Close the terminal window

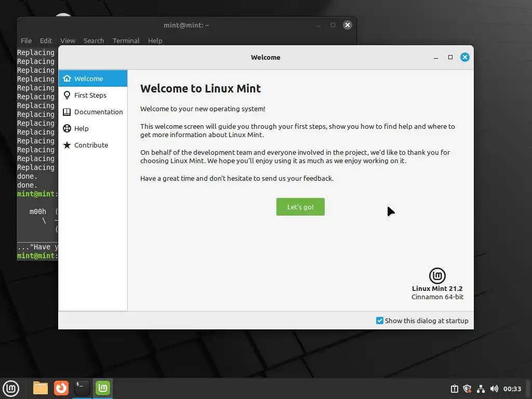348,25
